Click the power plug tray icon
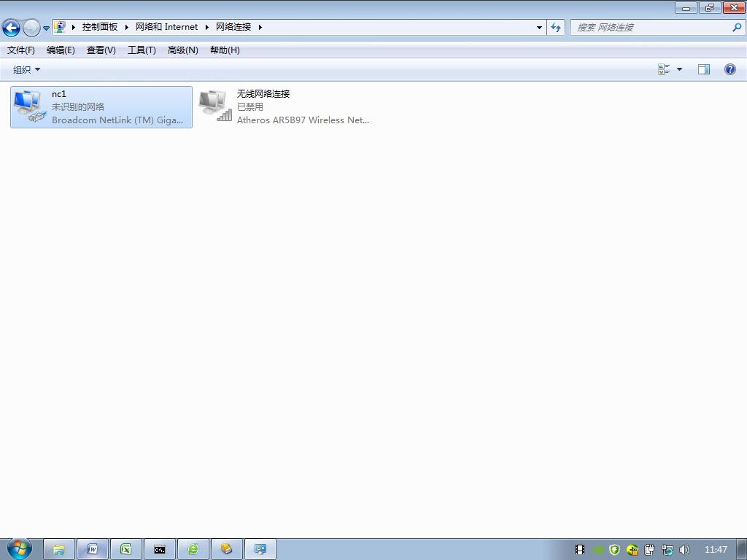The height and width of the screenshot is (560, 747). tap(650, 550)
